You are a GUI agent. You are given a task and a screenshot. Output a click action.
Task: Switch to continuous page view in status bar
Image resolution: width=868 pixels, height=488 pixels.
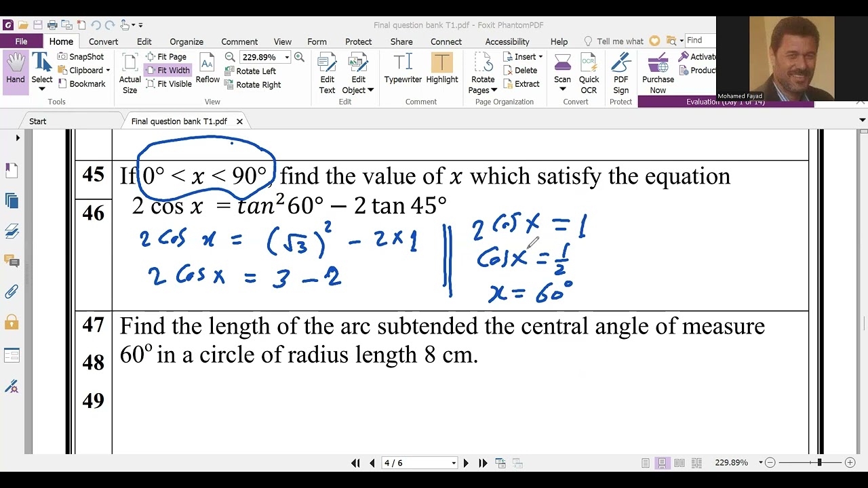click(663, 463)
